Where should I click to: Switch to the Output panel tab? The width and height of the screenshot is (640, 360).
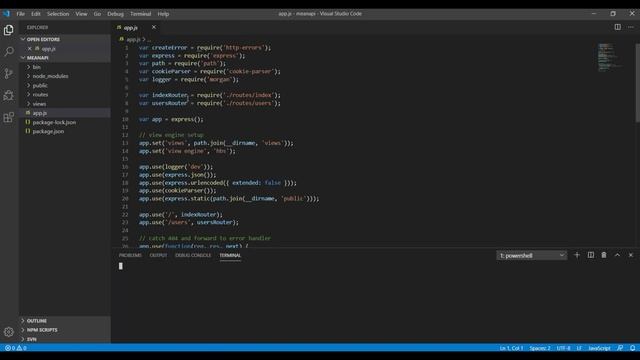coord(158,256)
